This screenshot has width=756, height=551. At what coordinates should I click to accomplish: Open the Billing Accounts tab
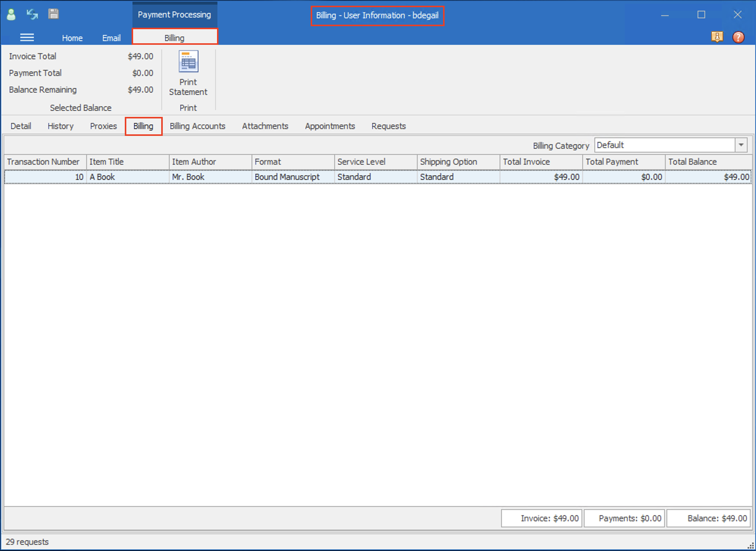coord(197,126)
